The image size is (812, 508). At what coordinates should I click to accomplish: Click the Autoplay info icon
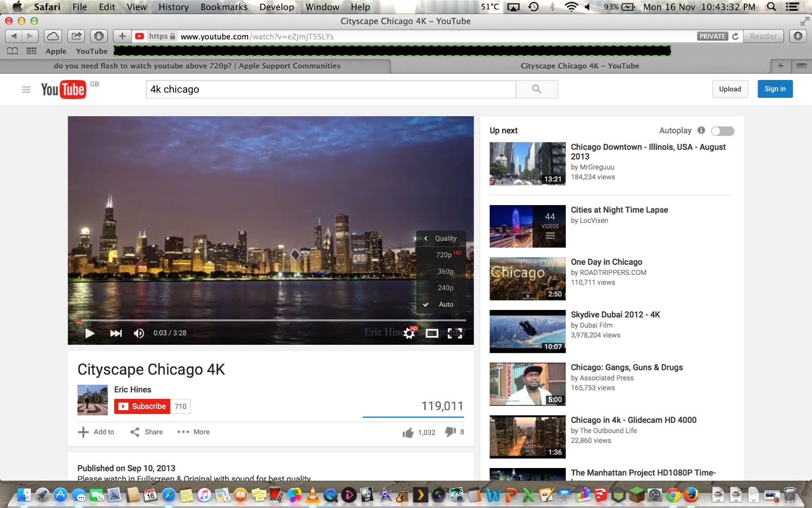pos(701,130)
